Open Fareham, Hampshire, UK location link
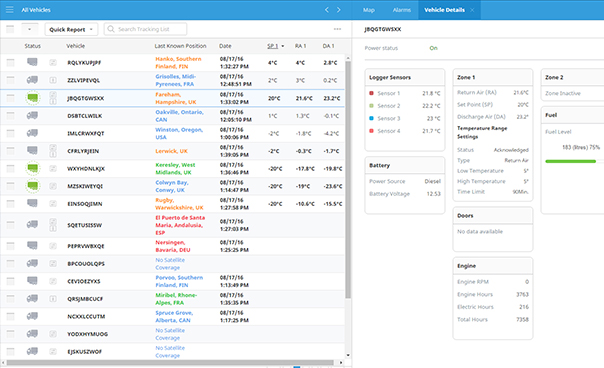 [176, 98]
